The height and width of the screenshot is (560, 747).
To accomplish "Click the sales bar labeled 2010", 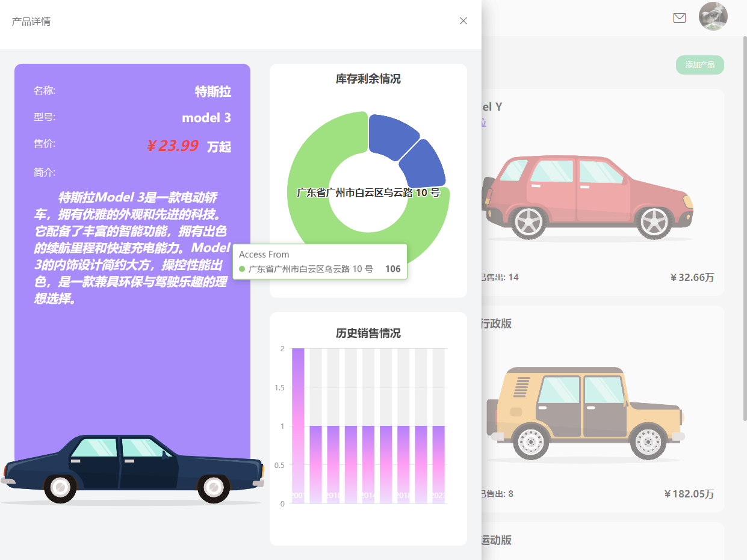I will click(333, 464).
